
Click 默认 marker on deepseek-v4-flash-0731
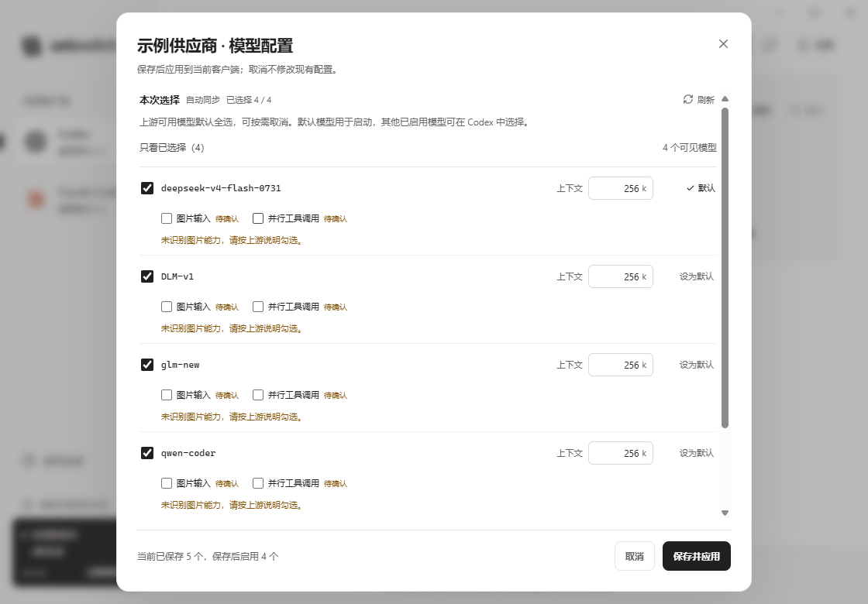(701, 188)
